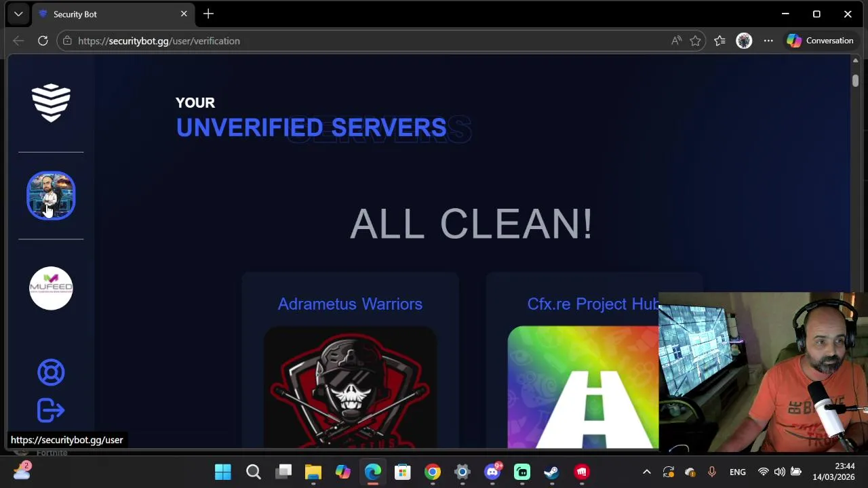
Task: Close the Security Bot tab
Action: (184, 14)
